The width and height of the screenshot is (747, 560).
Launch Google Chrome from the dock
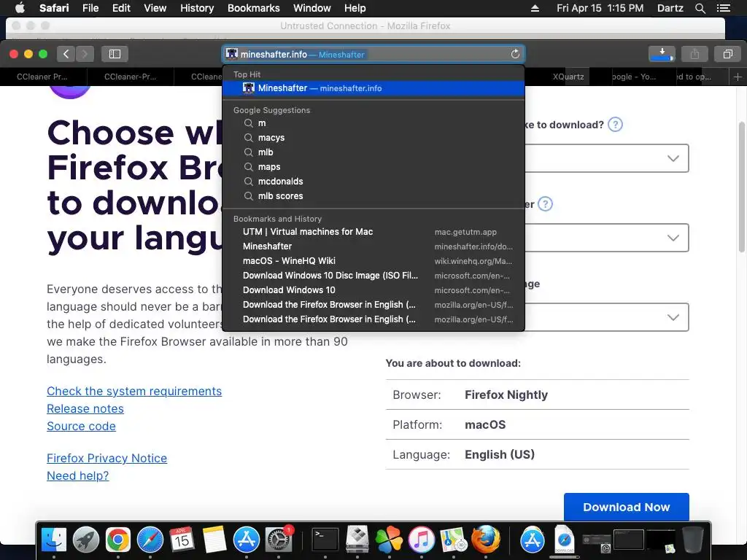(118, 540)
